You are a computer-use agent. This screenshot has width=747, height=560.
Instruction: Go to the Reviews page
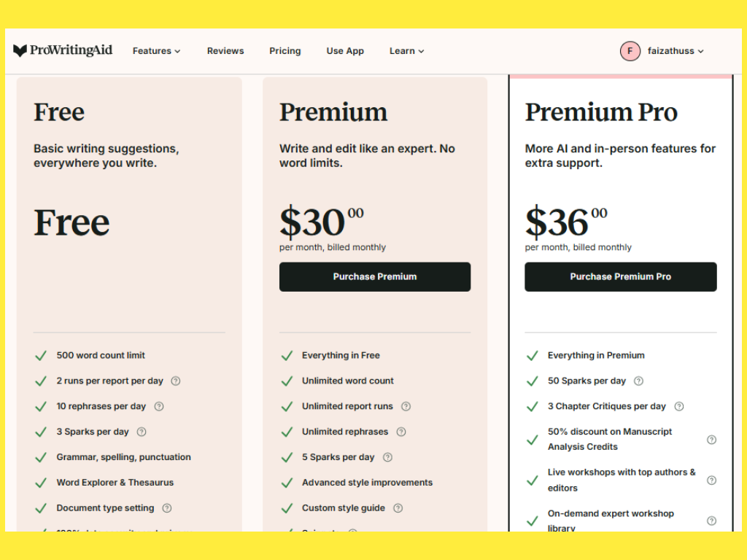click(x=225, y=51)
